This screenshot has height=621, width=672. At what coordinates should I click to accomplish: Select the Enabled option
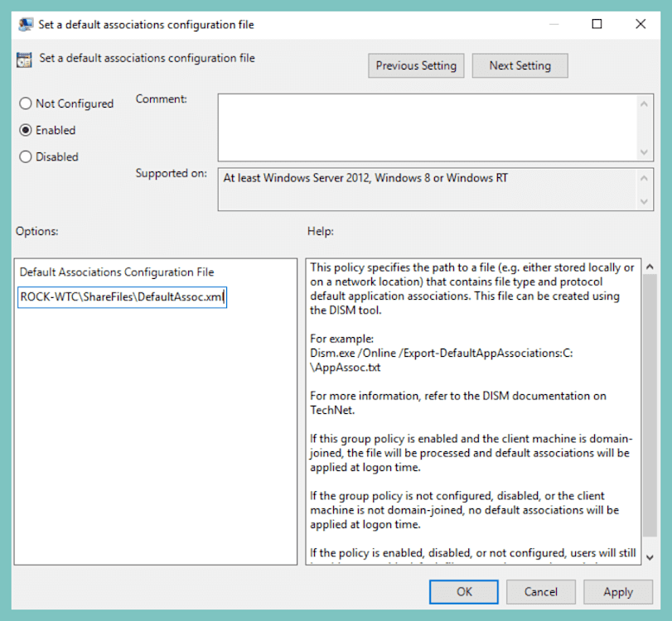tap(26, 130)
